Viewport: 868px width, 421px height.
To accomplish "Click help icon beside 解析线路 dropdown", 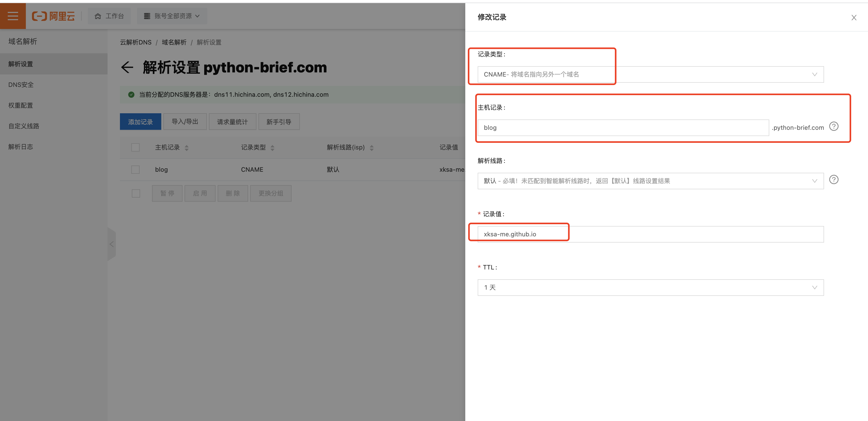I will 834,180.
